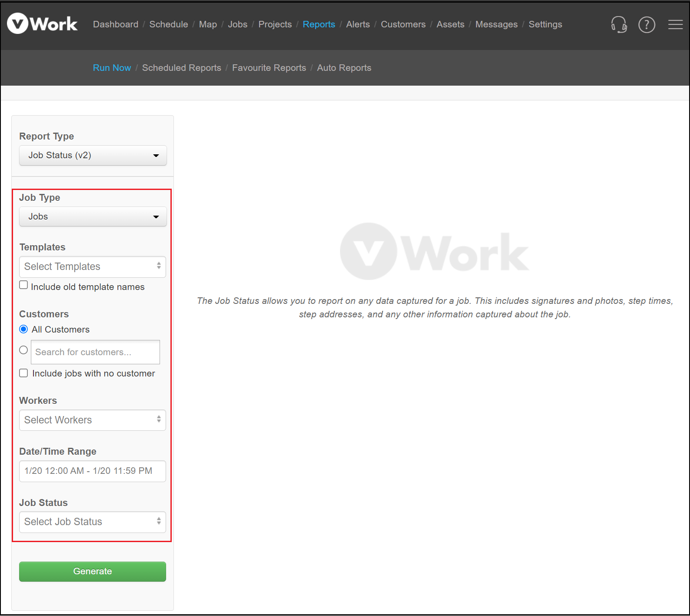The width and height of the screenshot is (690, 616).
Task: Go to the Dashboard menu item
Action: click(116, 24)
